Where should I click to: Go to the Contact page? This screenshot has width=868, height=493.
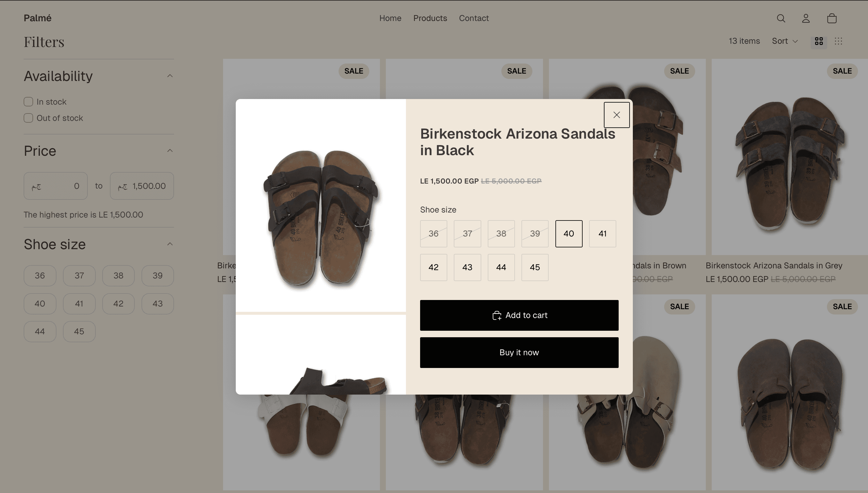(x=473, y=18)
